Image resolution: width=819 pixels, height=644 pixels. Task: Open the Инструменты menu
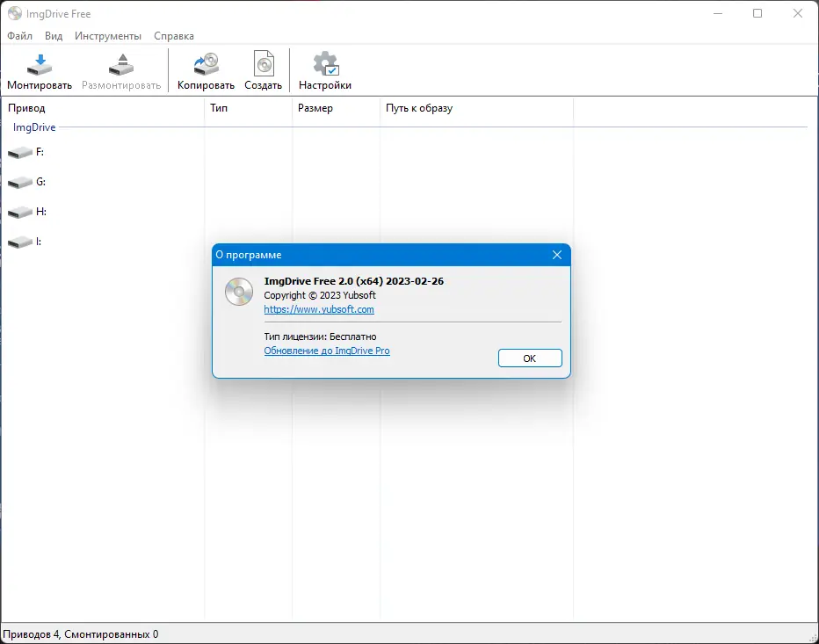108,35
